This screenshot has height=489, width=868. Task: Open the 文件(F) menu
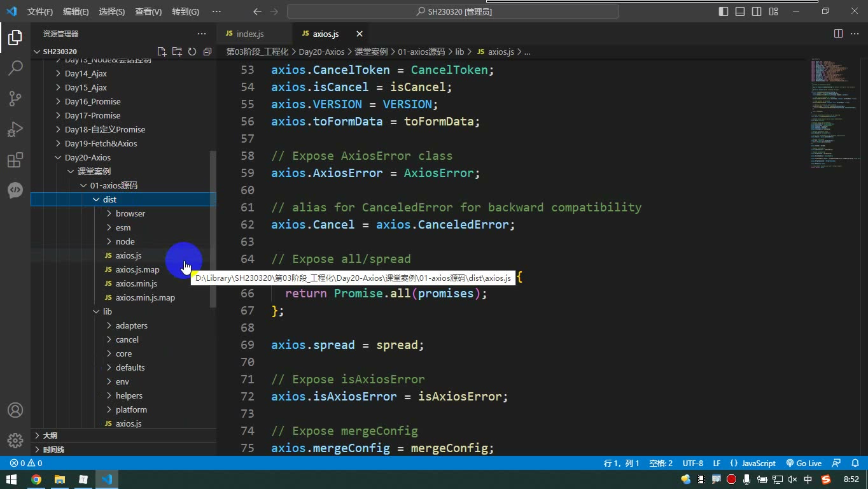pos(40,11)
